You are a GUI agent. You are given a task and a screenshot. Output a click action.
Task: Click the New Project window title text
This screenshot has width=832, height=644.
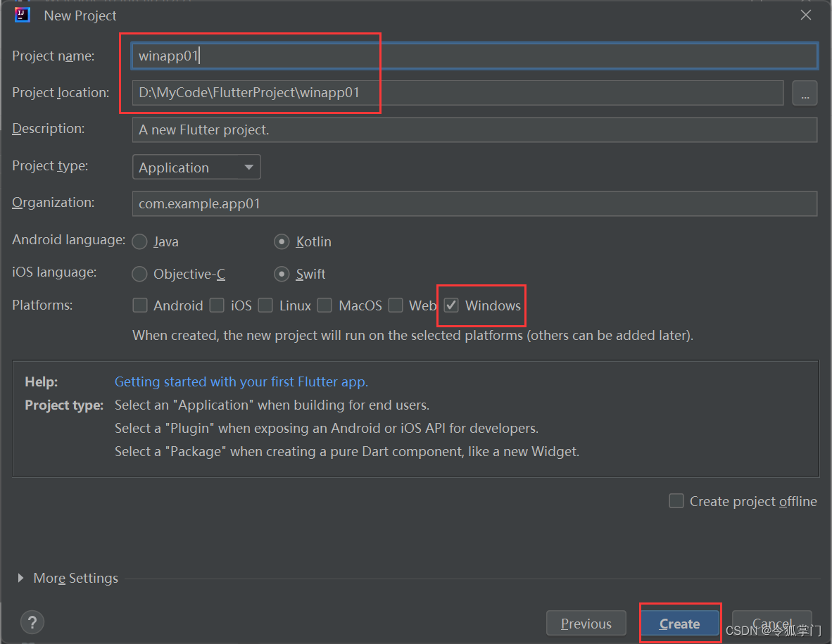click(80, 15)
